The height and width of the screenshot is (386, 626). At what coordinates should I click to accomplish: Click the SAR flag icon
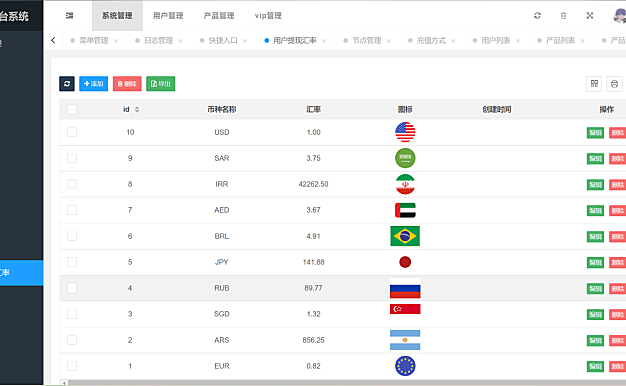tap(405, 158)
